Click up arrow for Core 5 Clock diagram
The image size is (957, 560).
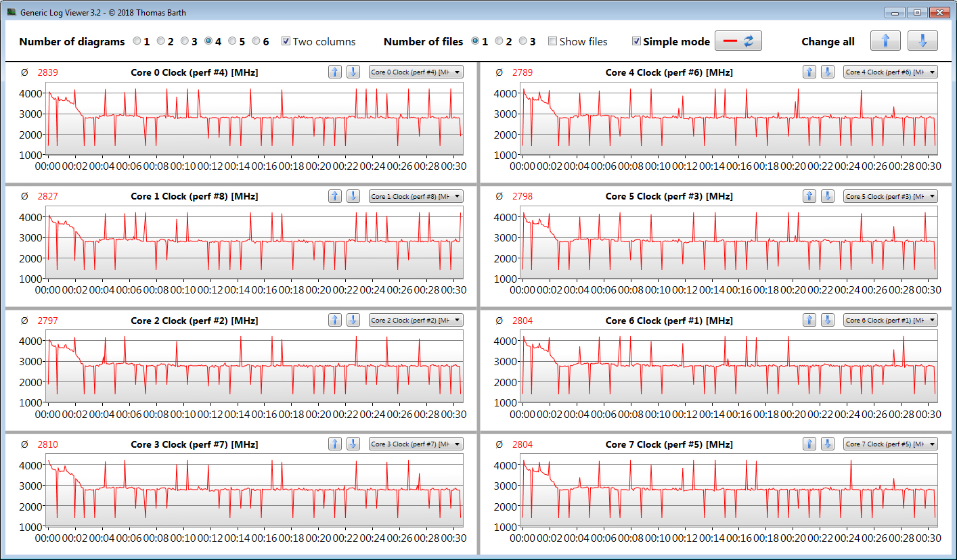(809, 196)
